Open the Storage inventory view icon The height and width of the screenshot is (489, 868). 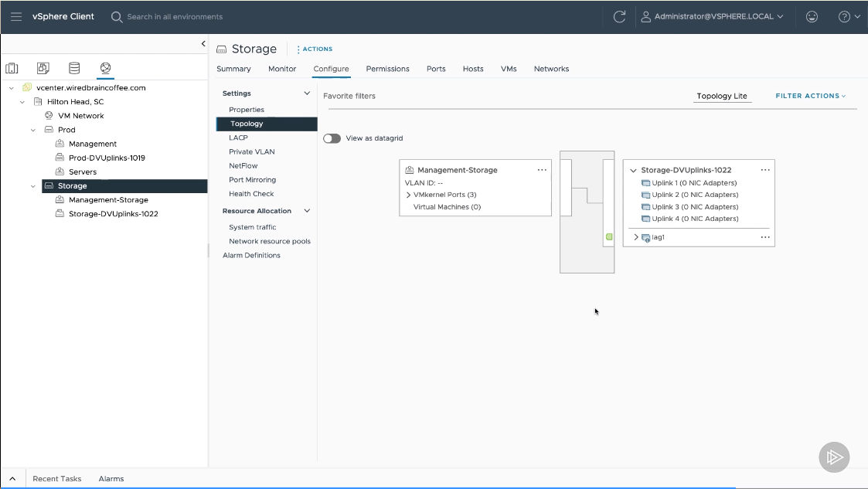pyautogui.click(x=74, y=69)
